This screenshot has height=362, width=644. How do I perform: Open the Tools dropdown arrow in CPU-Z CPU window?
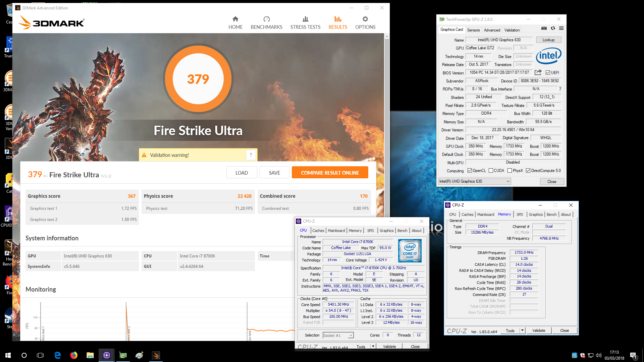click(373, 347)
